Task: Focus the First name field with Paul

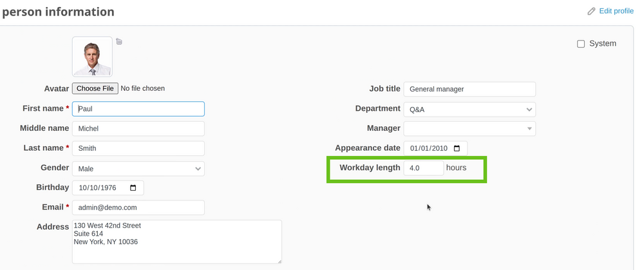Action: pyautogui.click(x=138, y=109)
